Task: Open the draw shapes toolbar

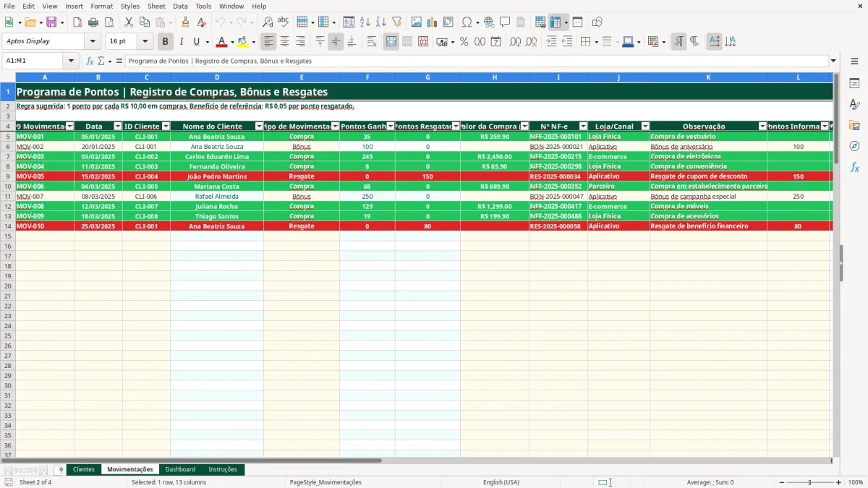Action: 597,22
